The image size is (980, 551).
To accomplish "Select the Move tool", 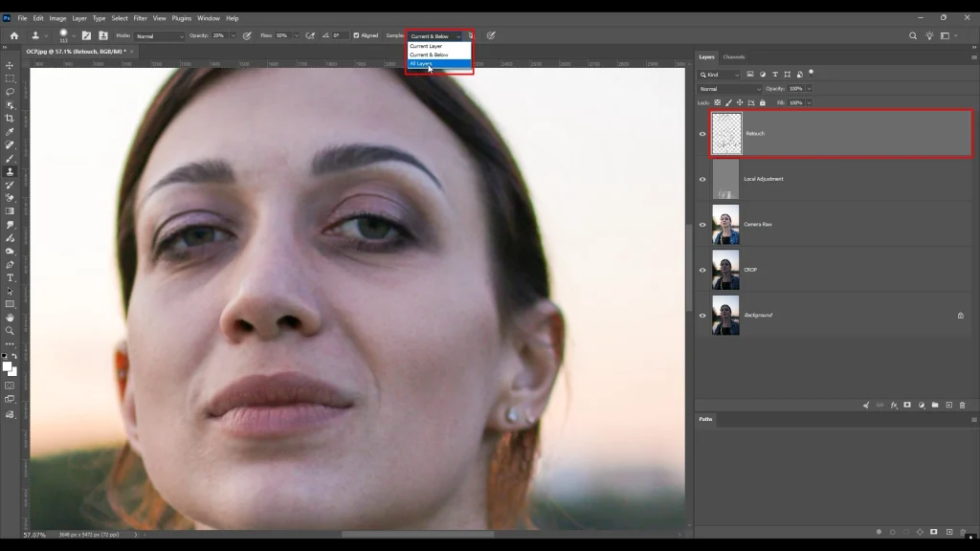I will click(10, 66).
